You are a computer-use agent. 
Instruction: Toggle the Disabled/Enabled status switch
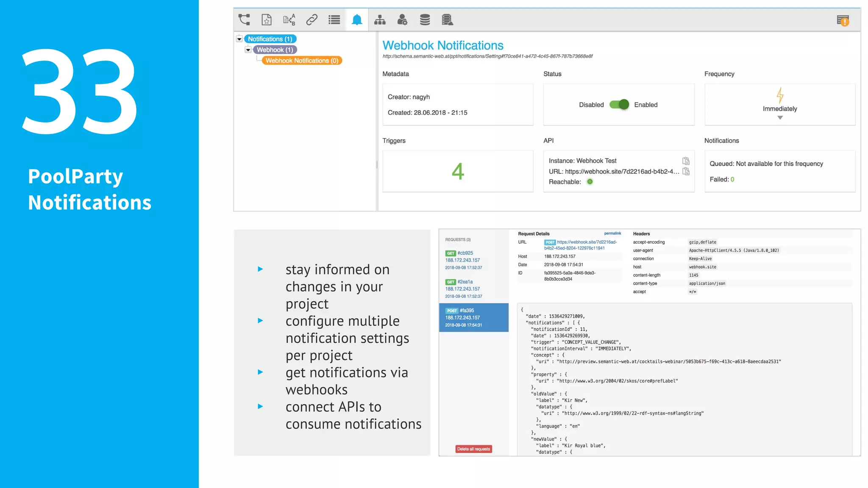pyautogui.click(x=619, y=105)
